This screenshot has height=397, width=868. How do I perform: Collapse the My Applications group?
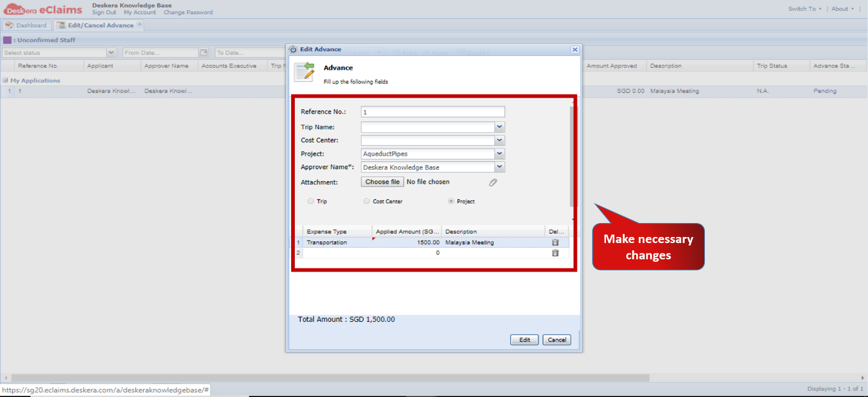(5, 81)
